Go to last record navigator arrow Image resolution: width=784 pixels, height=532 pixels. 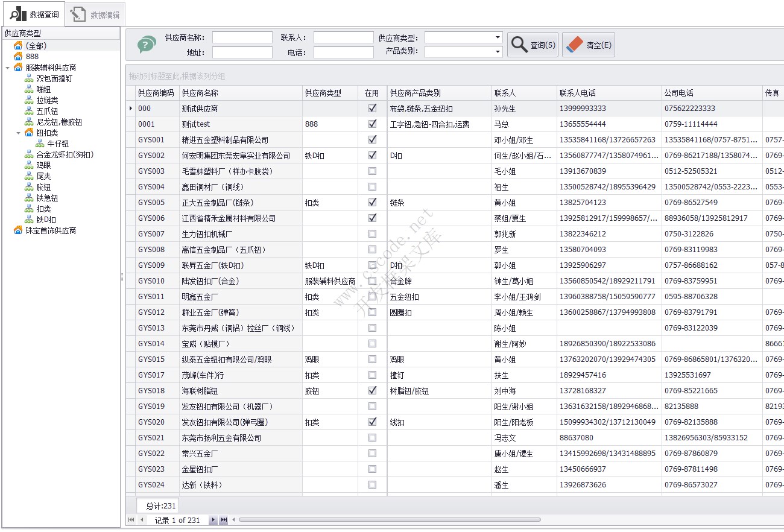pos(224,520)
